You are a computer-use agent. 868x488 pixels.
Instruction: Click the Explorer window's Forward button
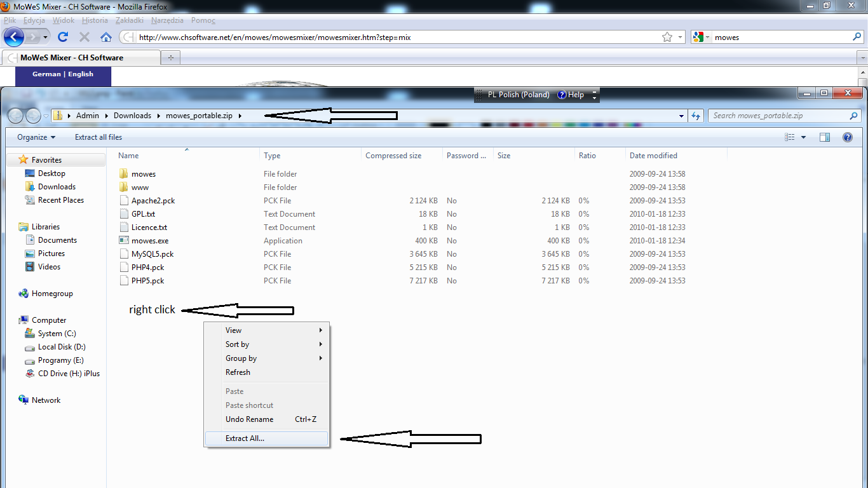(33, 116)
